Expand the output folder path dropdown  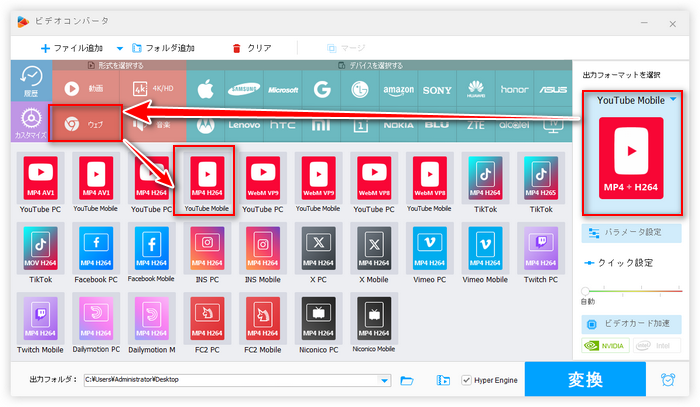(384, 381)
